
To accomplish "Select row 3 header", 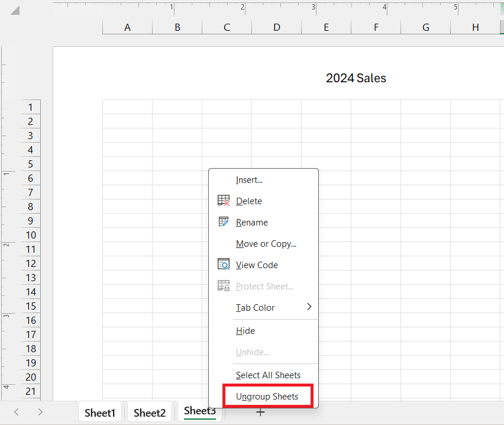I will tap(31, 136).
